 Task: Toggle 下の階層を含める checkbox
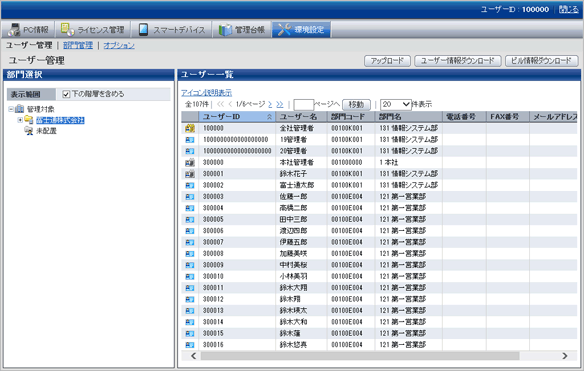(x=66, y=94)
